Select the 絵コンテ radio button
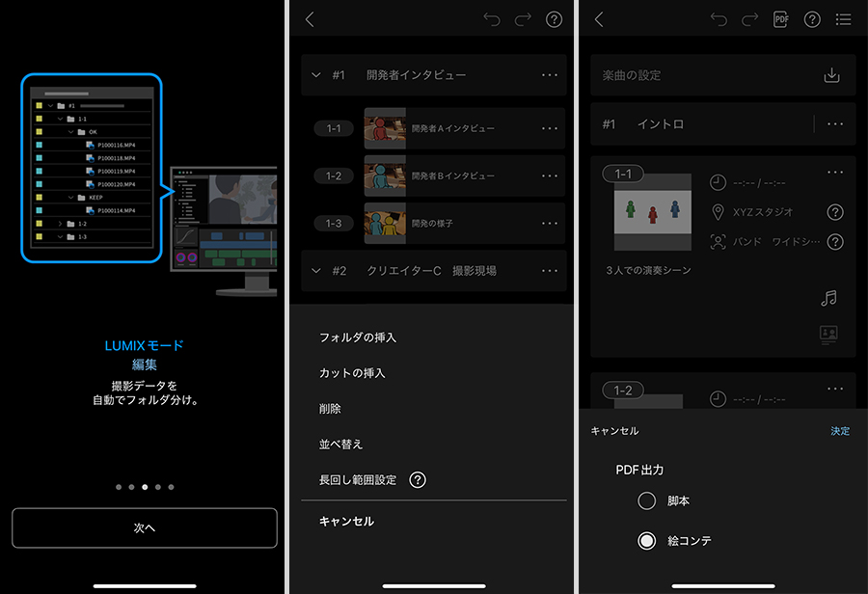The image size is (868, 594). (x=647, y=541)
